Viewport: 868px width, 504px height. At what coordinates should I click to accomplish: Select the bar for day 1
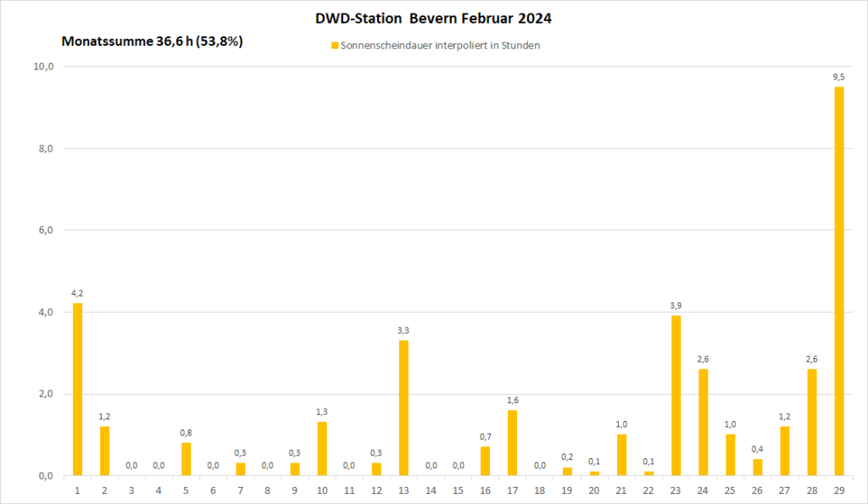coord(78,389)
